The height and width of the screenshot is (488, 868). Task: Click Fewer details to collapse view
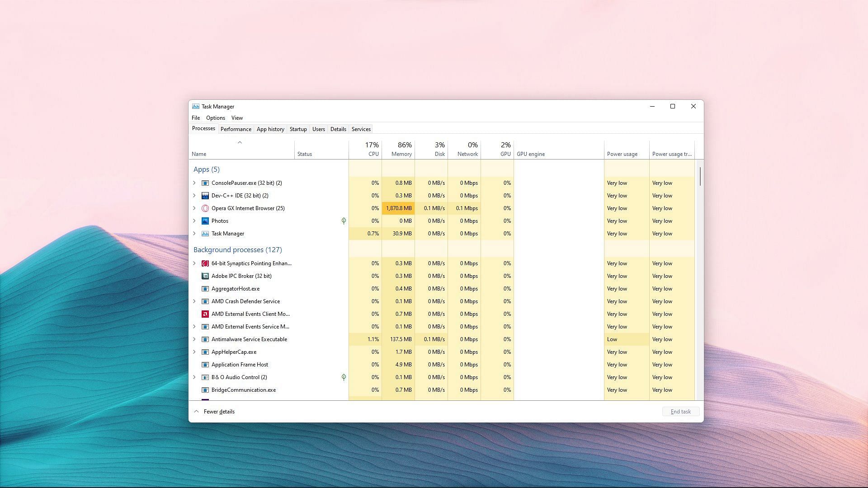pyautogui.click(x=215, y=412)
